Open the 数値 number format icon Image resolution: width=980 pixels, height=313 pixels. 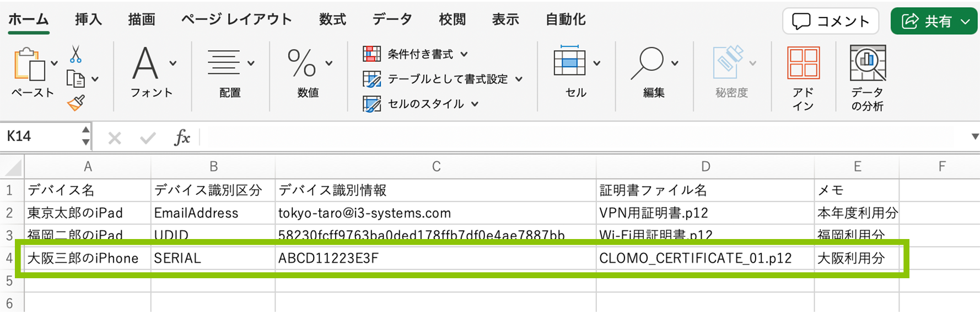[301, 63]
